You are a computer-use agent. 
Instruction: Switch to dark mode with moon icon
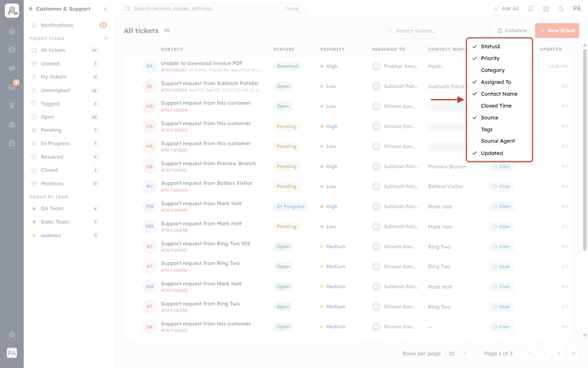pyautogui.click(x=561, y=9)
